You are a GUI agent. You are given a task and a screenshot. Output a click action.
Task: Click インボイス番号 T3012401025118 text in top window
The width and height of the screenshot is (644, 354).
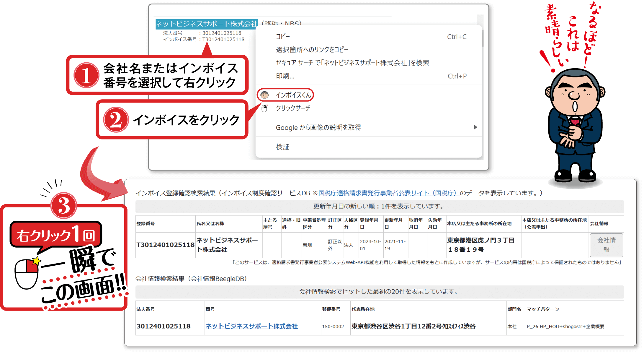pyautogui.click(x=204, y=39)
